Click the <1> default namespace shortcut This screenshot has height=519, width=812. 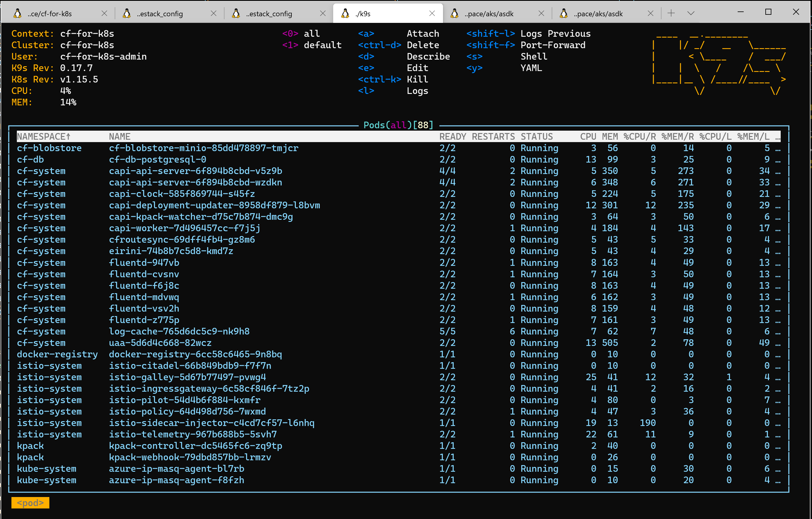312,45
